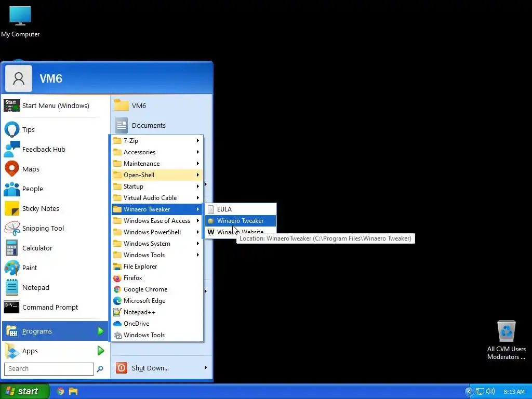Screen dimensions: 532x399
Task: Open the VM6 user folder
Action: (162, 105)
